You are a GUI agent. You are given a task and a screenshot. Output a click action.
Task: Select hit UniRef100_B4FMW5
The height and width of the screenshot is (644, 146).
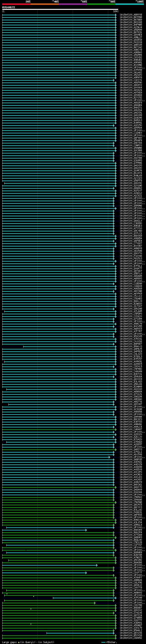131,25
